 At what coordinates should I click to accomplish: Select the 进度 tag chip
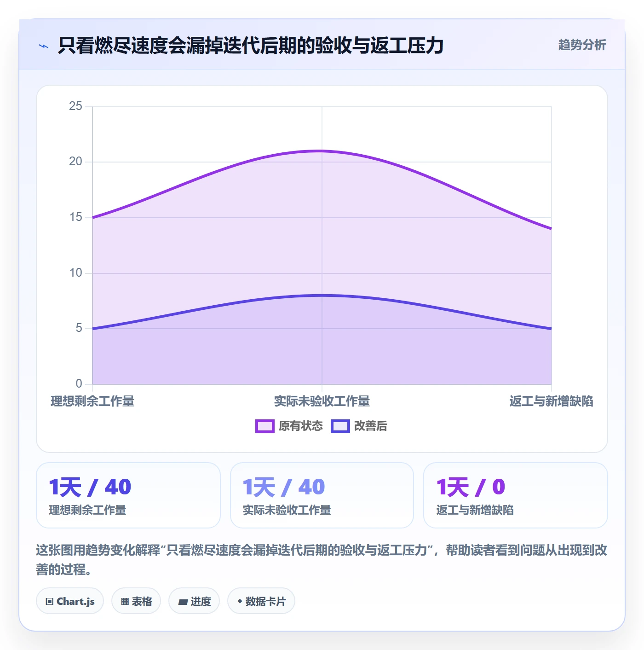click(194, 601)
